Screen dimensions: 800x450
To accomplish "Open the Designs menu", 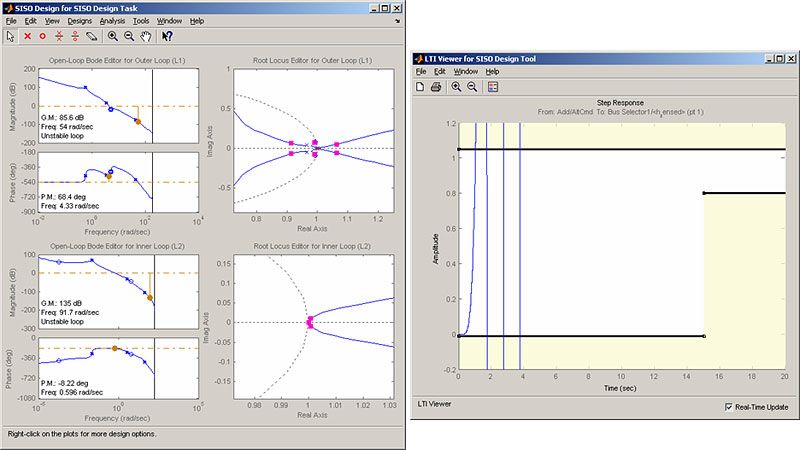I will coord(80,21).
